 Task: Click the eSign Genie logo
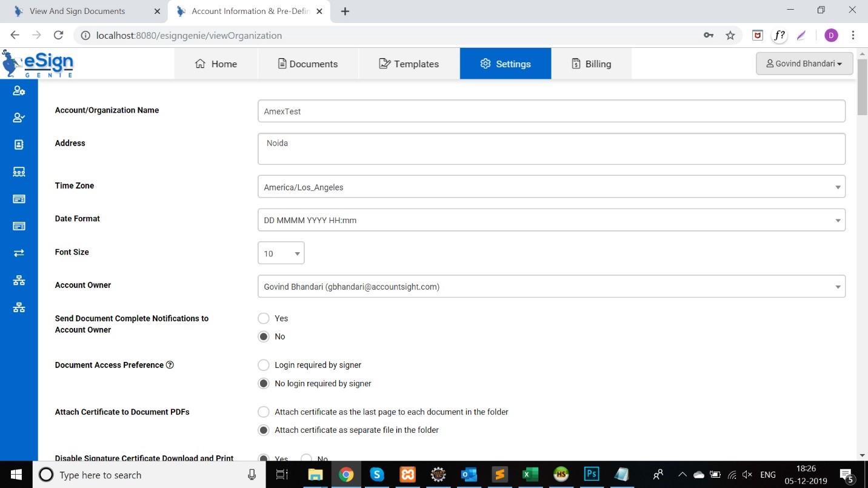38,63
